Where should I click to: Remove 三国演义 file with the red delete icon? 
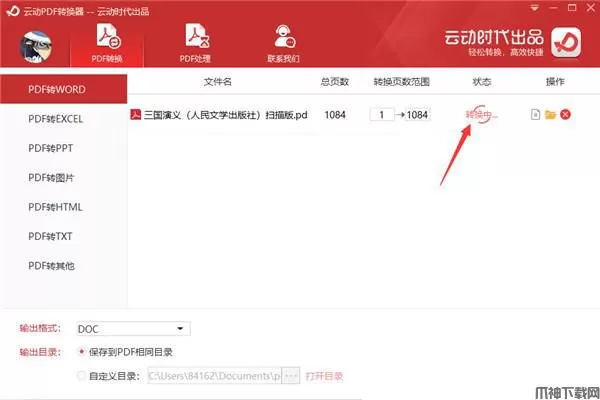click(565, 114)
